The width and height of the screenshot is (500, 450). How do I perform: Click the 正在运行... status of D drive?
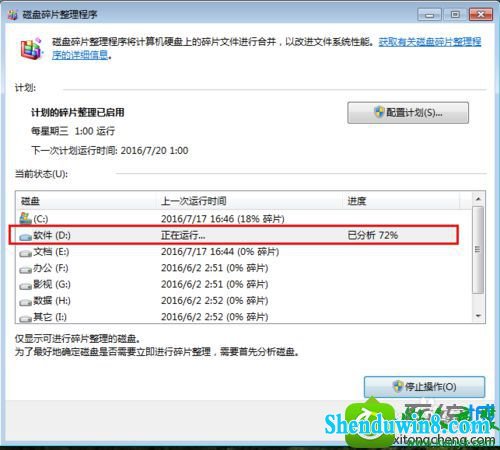(183, 235)
